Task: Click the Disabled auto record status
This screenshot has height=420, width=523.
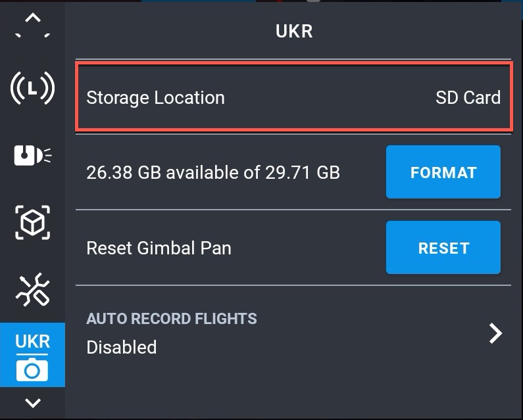Action: coord(122,347)
